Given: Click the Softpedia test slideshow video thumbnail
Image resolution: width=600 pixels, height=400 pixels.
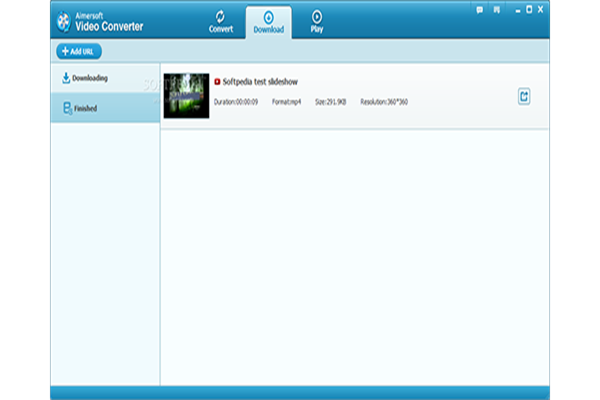Looking at the screenshot, I should click(x=186, y=95).
